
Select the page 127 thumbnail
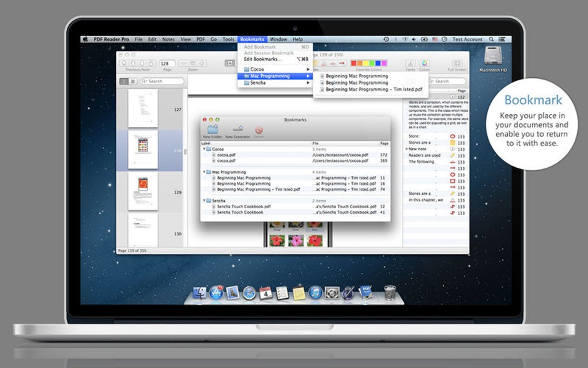click(x=143, y=108)
